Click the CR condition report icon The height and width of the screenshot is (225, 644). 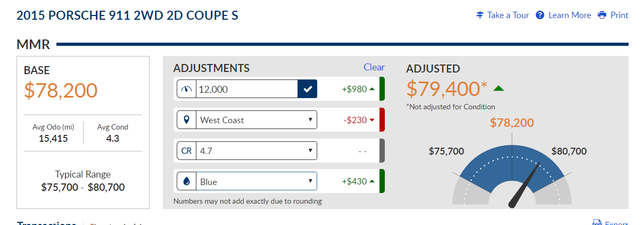pyautogui.click(x=186, y=151)
